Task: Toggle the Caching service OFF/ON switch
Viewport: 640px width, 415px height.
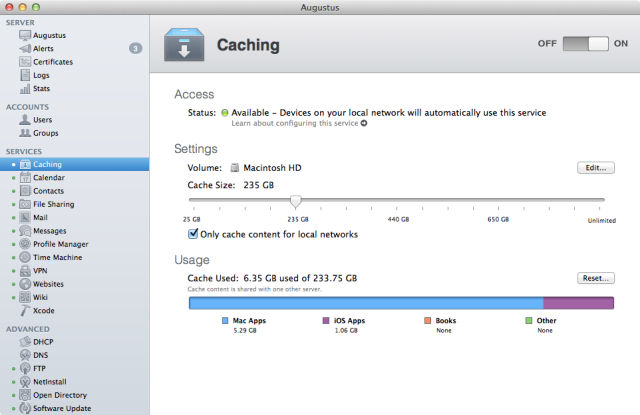Action: pos(585,44)
